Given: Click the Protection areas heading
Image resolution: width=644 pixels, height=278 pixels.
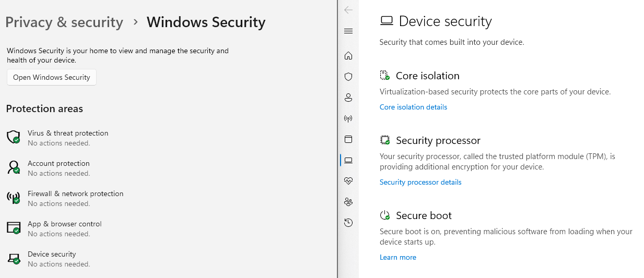Looking at the screenshot, I should coord(44,108).
